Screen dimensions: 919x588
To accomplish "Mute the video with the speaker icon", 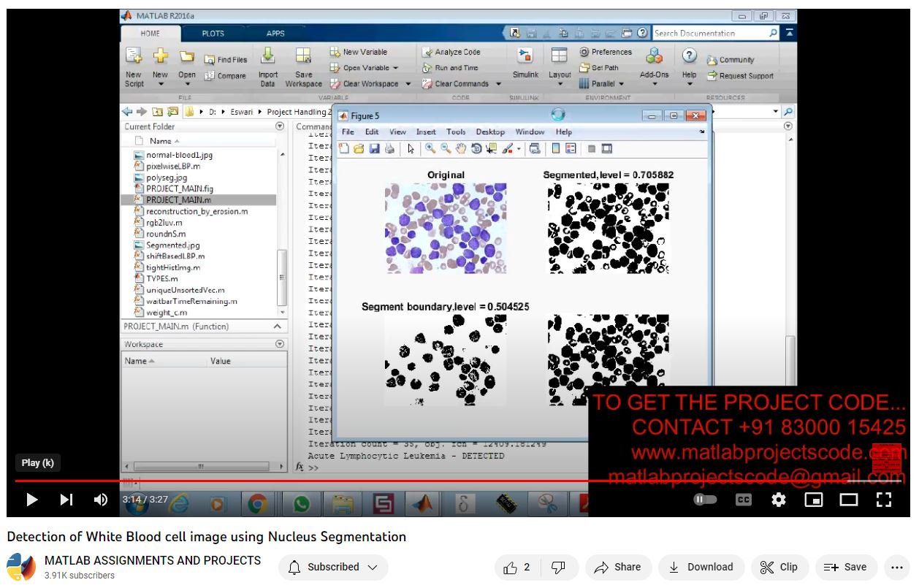I will (x=101, y=500).
